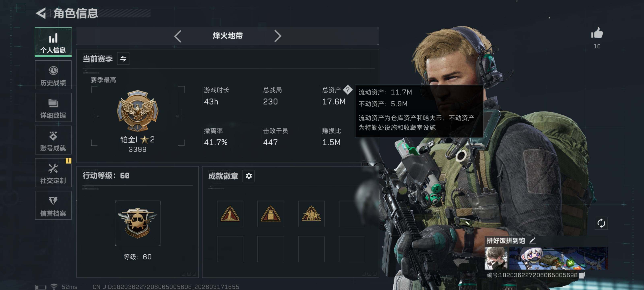The width and height of the screenshot is (644, 290).
Task: Click the level 60 helicopter badge
Action: click(137, 223)
